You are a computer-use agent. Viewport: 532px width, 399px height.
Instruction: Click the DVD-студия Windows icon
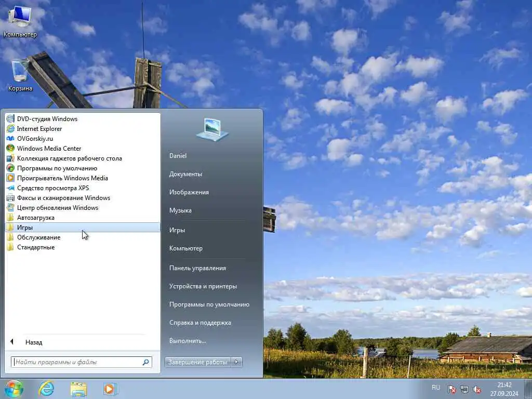pos(10,119)
